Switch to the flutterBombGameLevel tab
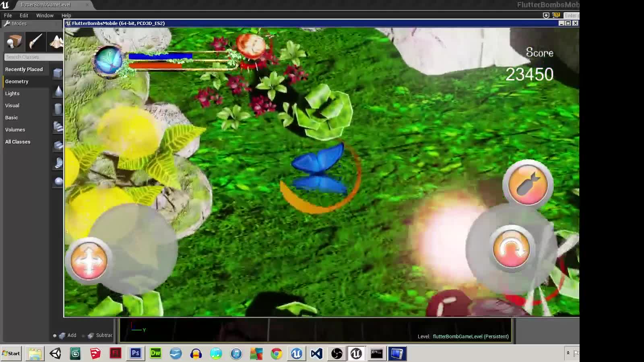This screenshot has width=644, height=362. [x=45, y=5]
